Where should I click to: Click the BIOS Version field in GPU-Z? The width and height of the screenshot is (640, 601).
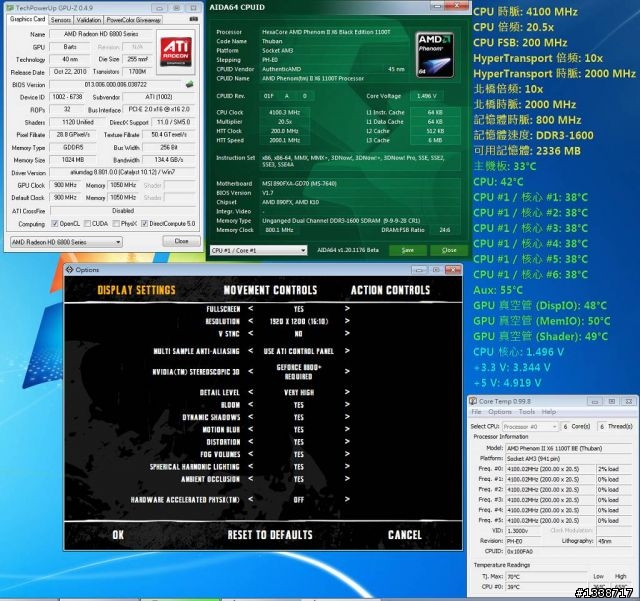[x=115, y=85]
